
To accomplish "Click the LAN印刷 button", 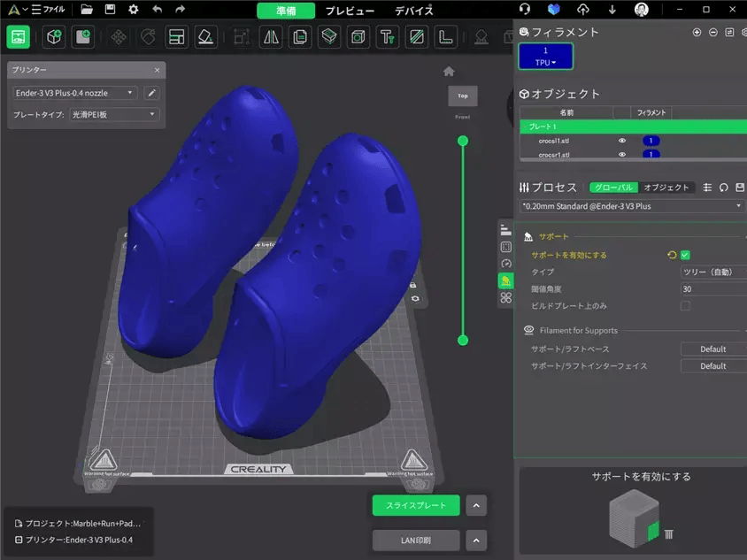I will click(416, 540).
